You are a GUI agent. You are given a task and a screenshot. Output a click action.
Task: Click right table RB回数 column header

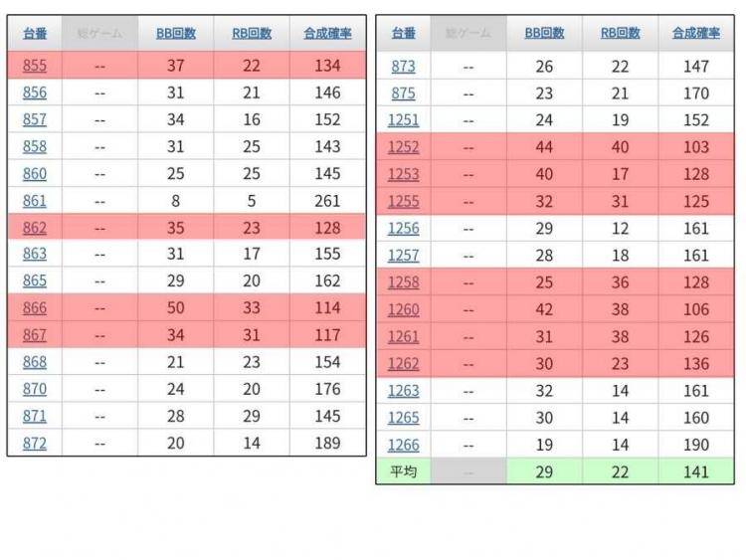point(621,33)
